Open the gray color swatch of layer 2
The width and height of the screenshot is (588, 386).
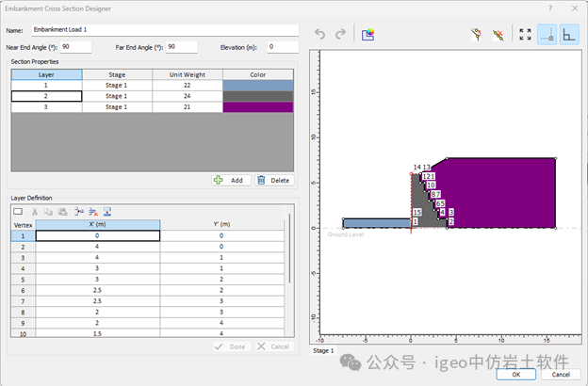click(258, 96)
